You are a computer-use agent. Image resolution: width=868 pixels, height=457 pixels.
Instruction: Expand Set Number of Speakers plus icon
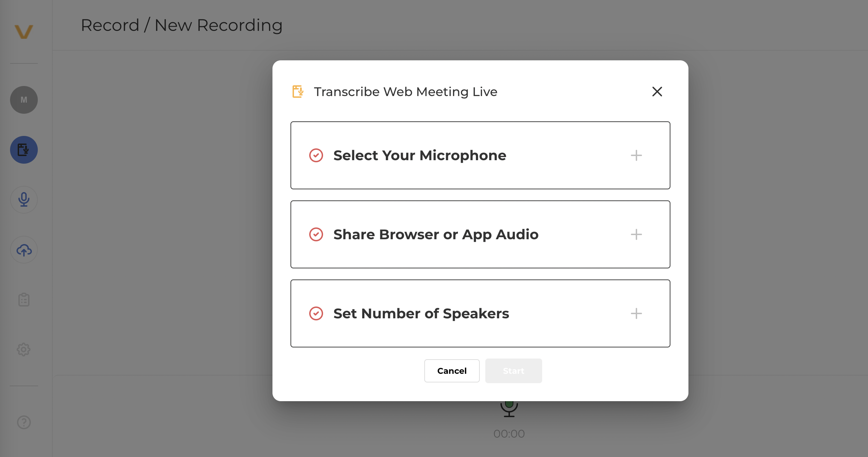tap(636, 313)
